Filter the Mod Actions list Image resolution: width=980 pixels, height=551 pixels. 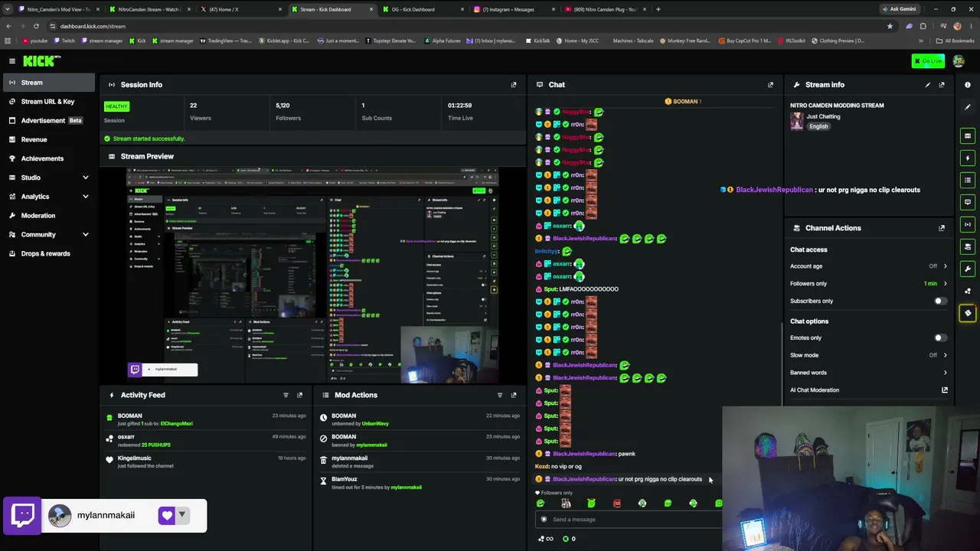click(500, 395)
